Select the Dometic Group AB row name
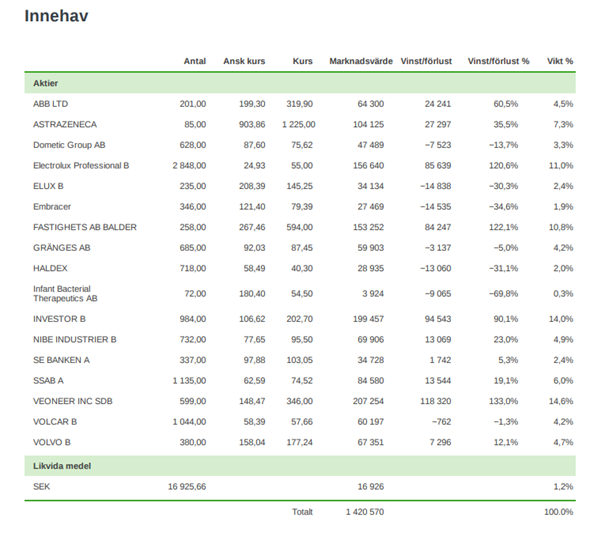The image size is (605, 548). (69, 145)
